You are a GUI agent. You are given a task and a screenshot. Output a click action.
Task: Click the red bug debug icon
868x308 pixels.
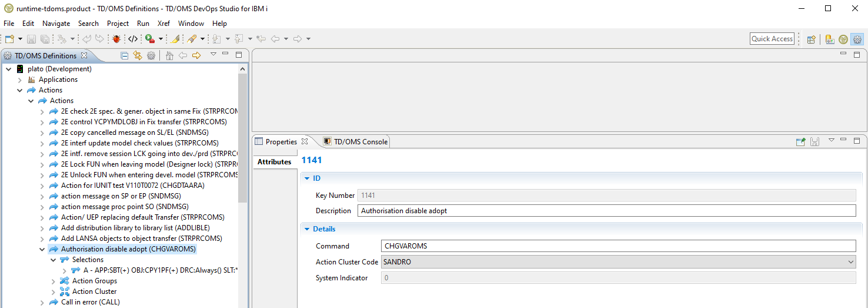(x=116, y=39)
